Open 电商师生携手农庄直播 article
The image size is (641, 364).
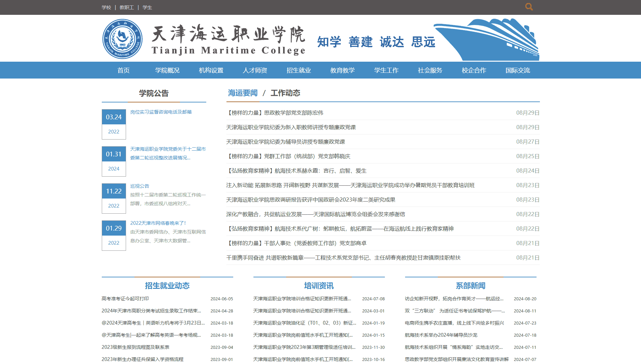coord(454,323)
